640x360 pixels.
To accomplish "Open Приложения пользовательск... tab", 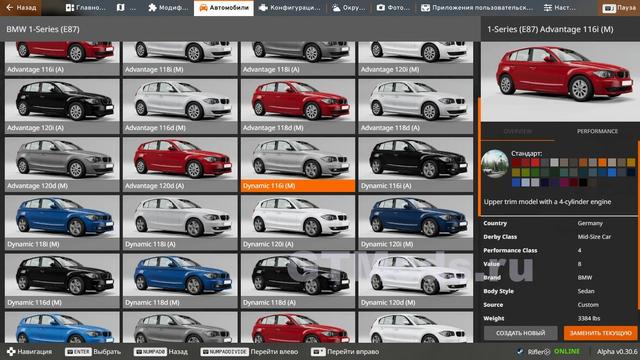I will tap(477, 8).
